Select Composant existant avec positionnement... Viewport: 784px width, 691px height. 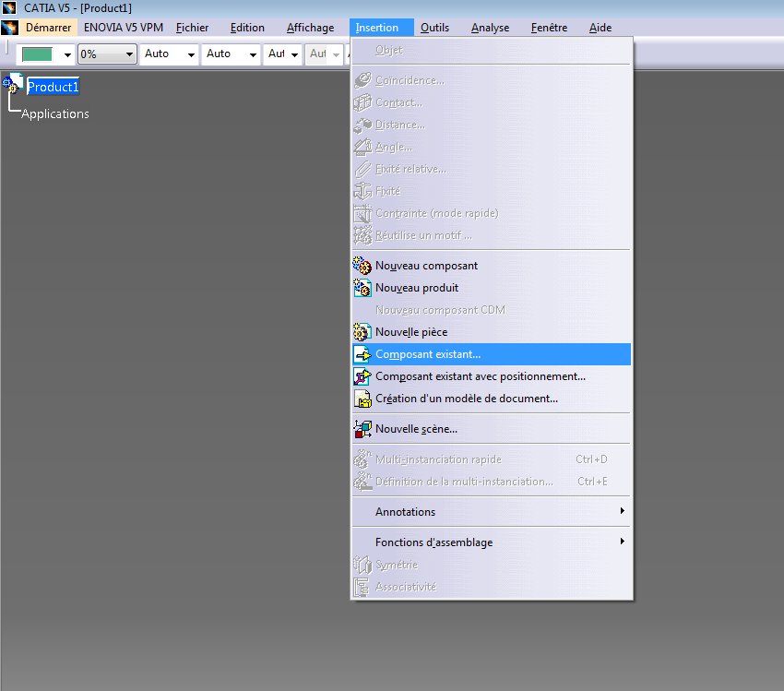[x=492, y=376]
